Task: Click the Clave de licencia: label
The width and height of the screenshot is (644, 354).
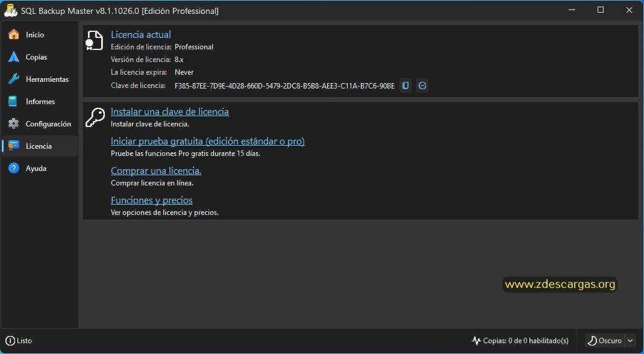Action: click(x=138, y=85)
